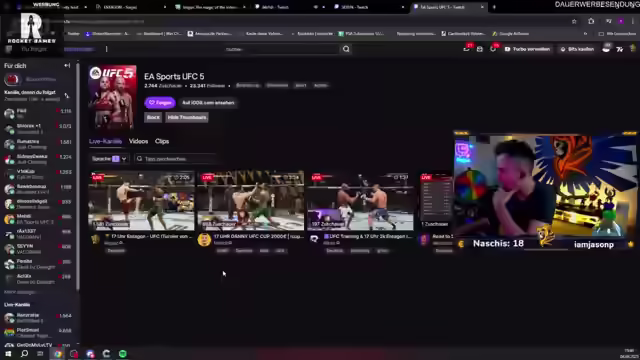The image size is (640, 360).
Task: Click the Folgen button for UFC 5
Action: 160,103
